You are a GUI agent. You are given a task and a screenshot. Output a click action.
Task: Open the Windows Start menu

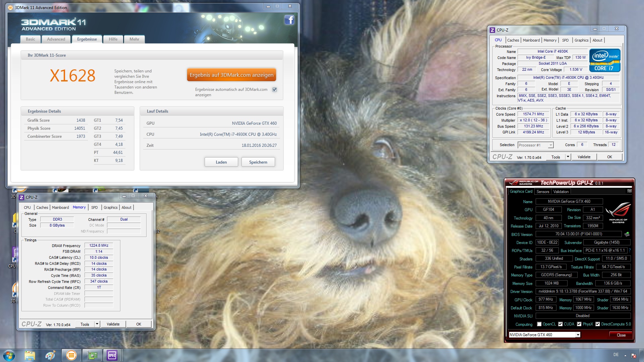[x=9, y=355]
